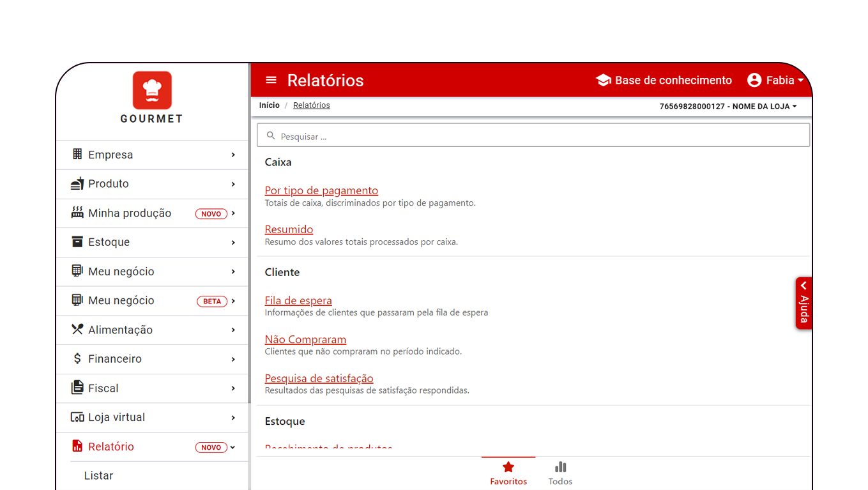Viewport: 868px width, 490px height.
Task: Click the Gourmet chef hat logo
Action: 152,90
